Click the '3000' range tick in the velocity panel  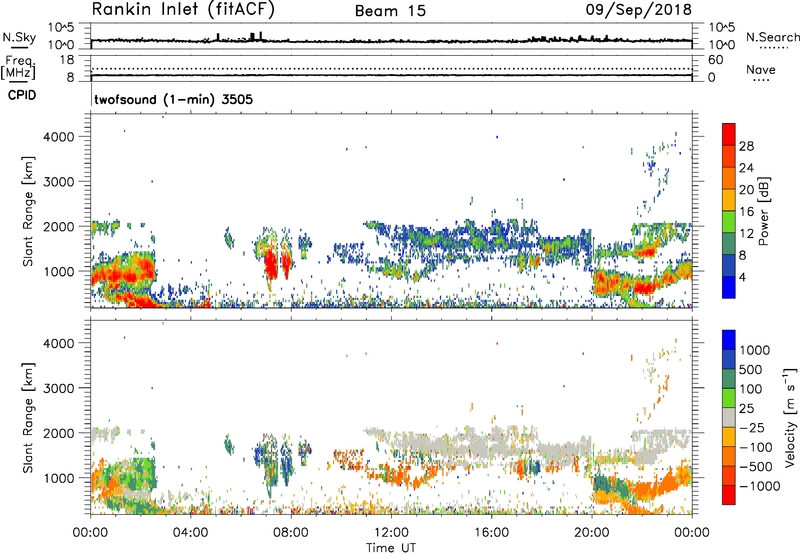coord(59,388)
